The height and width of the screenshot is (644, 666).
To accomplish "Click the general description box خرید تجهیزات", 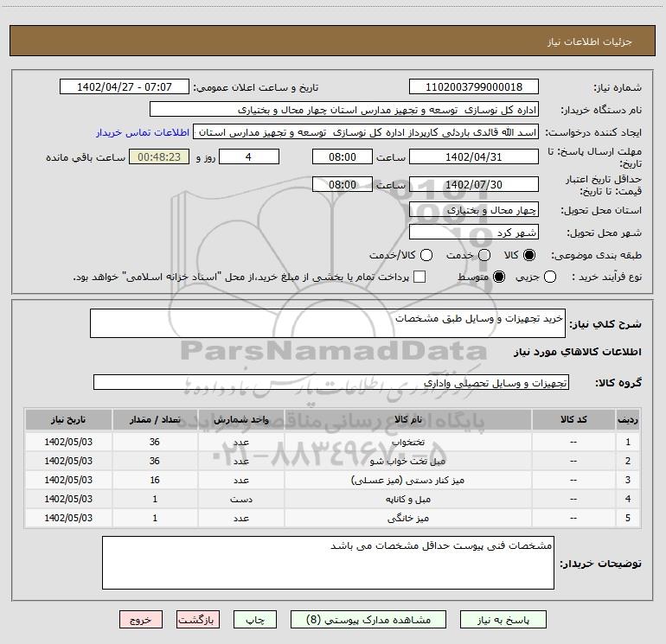I will pos(328,323).
